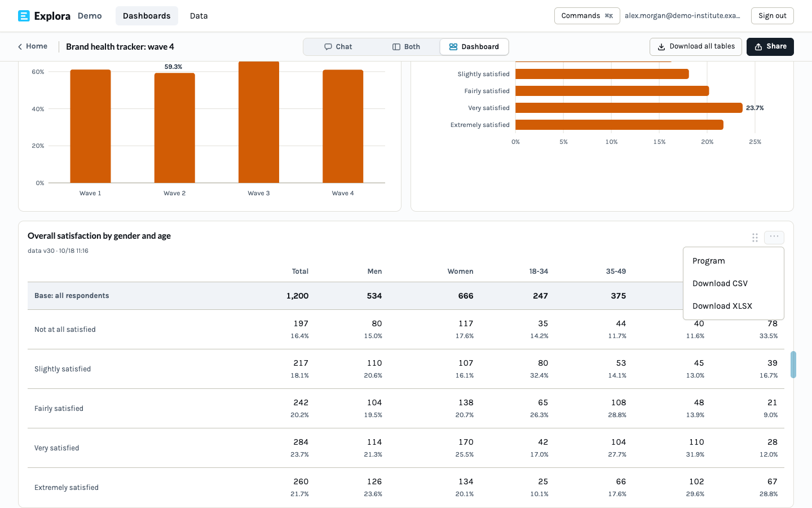The height and width of the screenshot is (508, 812).
Task: Click the user email alex.morgan@demo-institute
Action: pos(682,16)
